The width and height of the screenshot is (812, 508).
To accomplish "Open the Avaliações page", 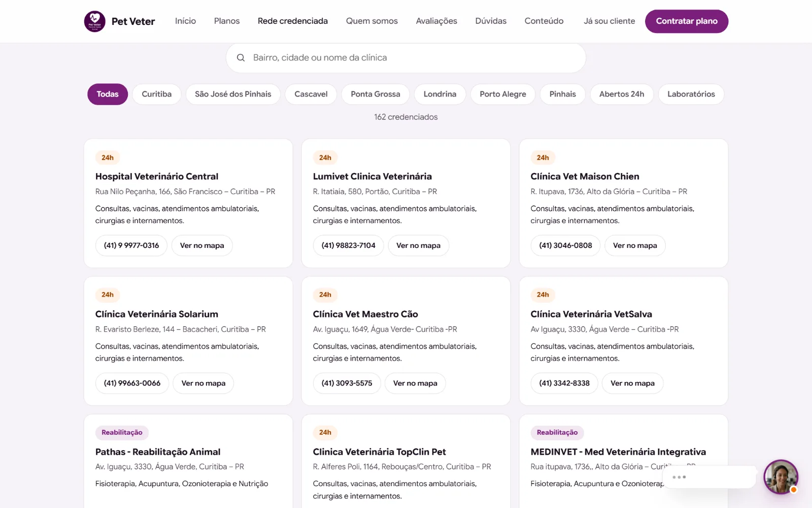I will 436,21.
